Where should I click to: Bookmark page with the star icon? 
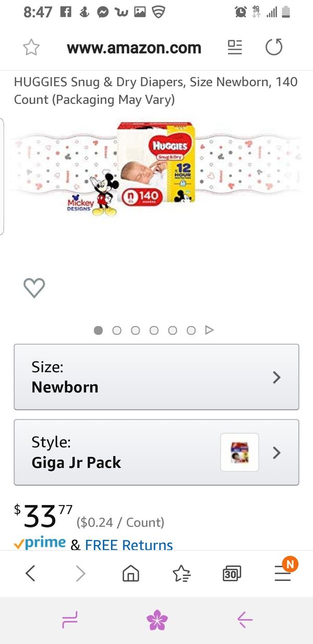pyautogui.click(x=31, y=48)
